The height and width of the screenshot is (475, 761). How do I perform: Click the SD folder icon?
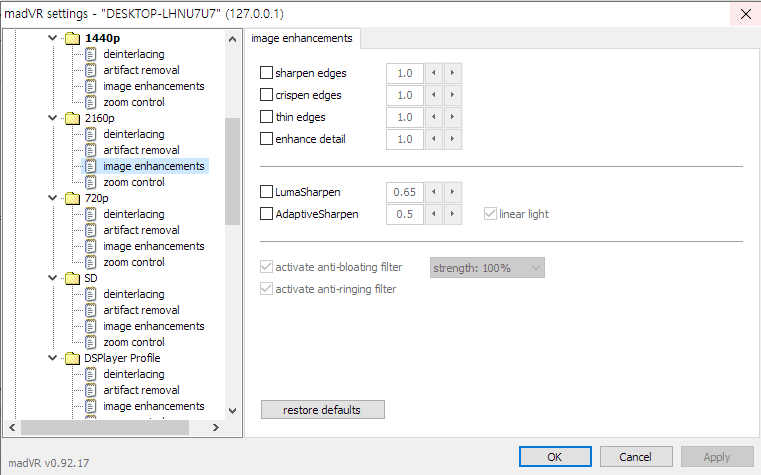click(x=72, y=278)
